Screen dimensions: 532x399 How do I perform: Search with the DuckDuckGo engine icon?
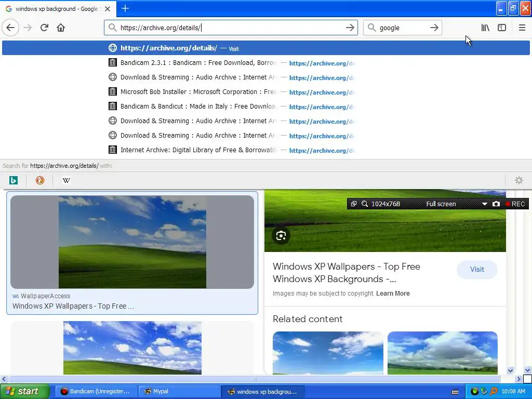[40, 180]
